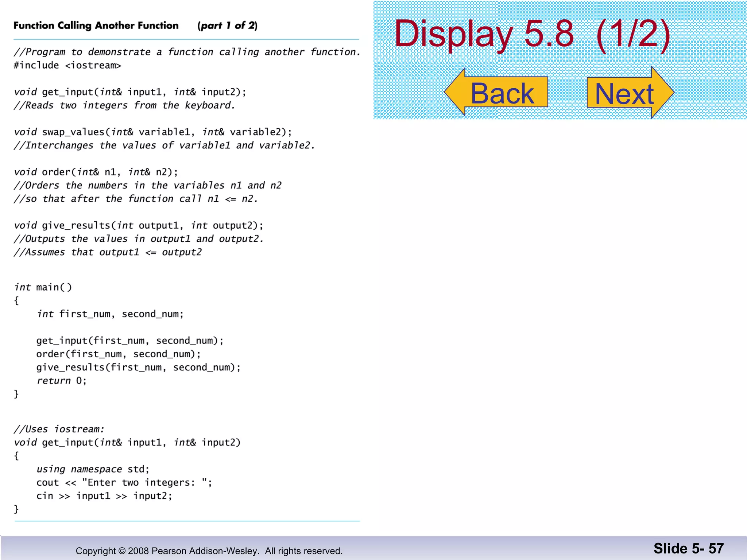This screenshot has width=747, height=560.
Task: Click the 'give_results(first_num, second_num);' call
Action: [139, 367]
